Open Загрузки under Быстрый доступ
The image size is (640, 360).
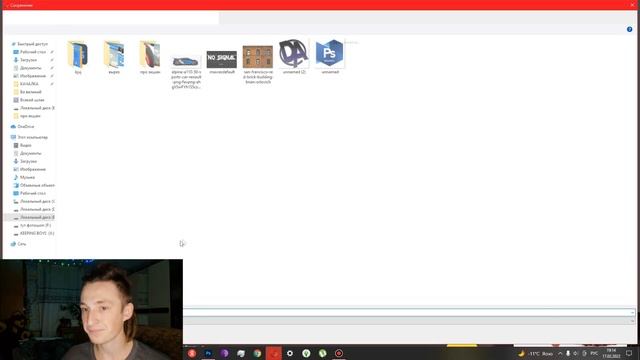pos(25,60)
